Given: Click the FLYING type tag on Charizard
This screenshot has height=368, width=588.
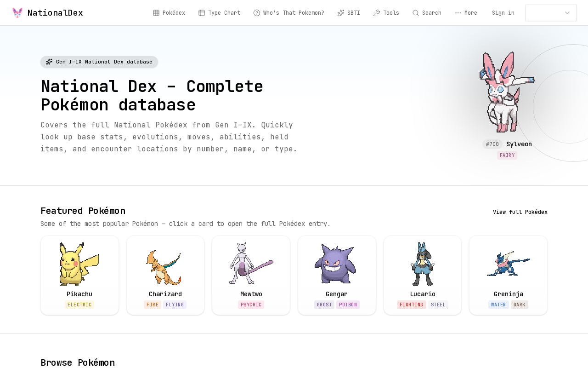Looking at the screenshot, I should (175, 305).
